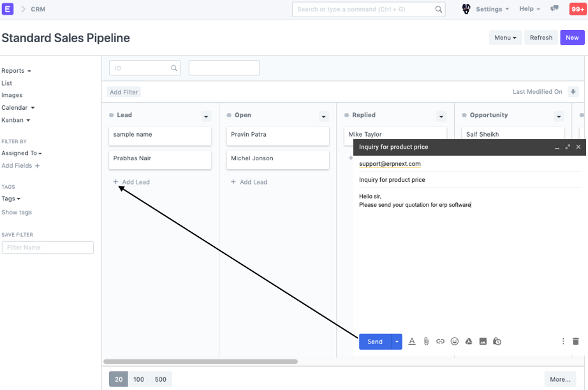Open the emoji picker in email composer
588x390 pixels.
pos(455,341)
